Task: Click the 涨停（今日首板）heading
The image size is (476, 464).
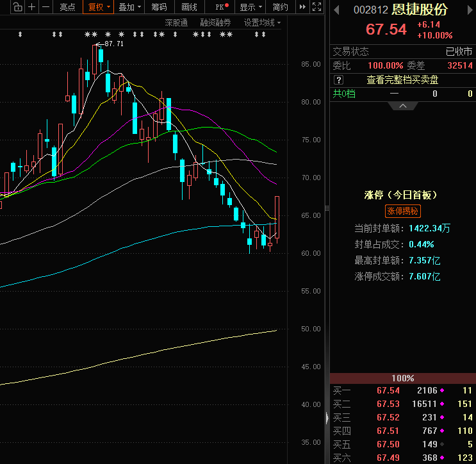Action: coord(400,195)
